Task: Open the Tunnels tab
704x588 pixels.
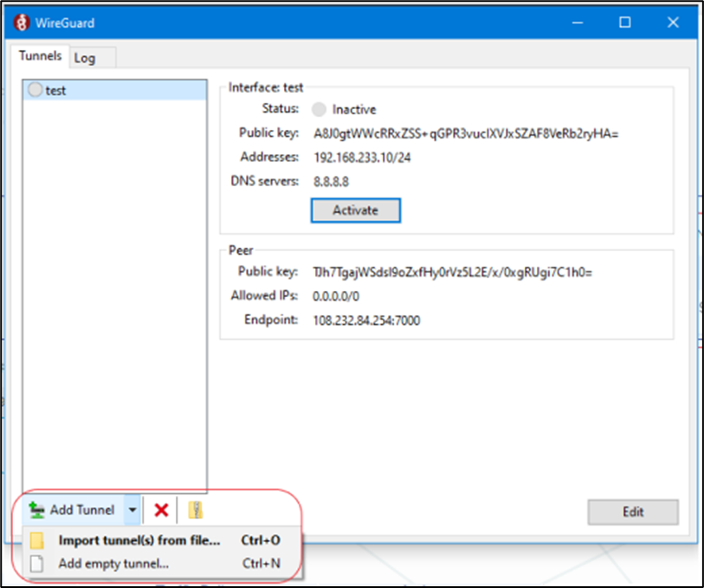Action: (x=41, y=56)
